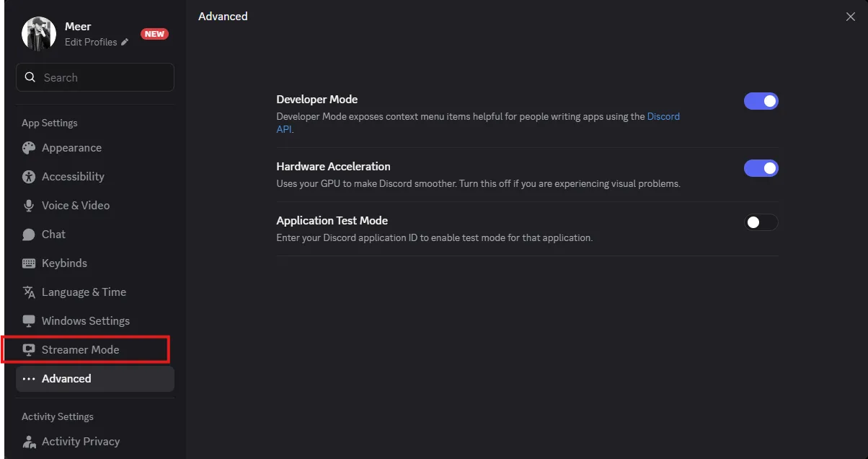Turn off Hardware Acceleration switch
Image resolution: width=868 pixels, height=459 pixels.
761,169
